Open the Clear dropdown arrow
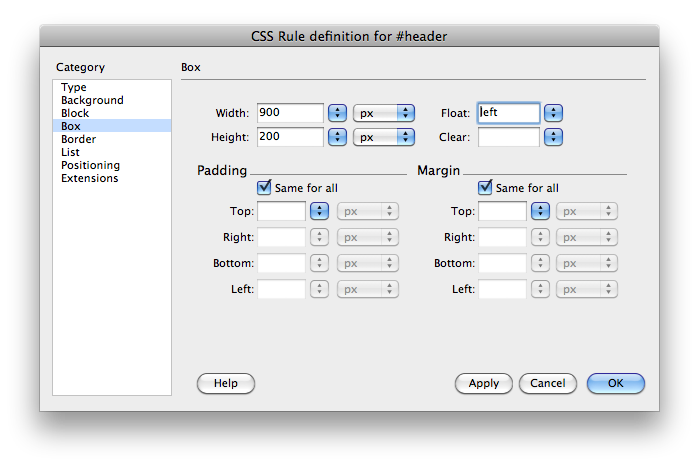This screenshot has width=699, height=466. pyautogui.click(x=553, y=137)
